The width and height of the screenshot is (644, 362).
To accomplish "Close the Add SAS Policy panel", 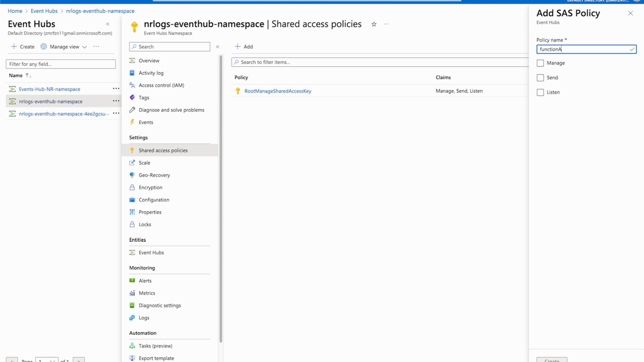I will [631, 13].
